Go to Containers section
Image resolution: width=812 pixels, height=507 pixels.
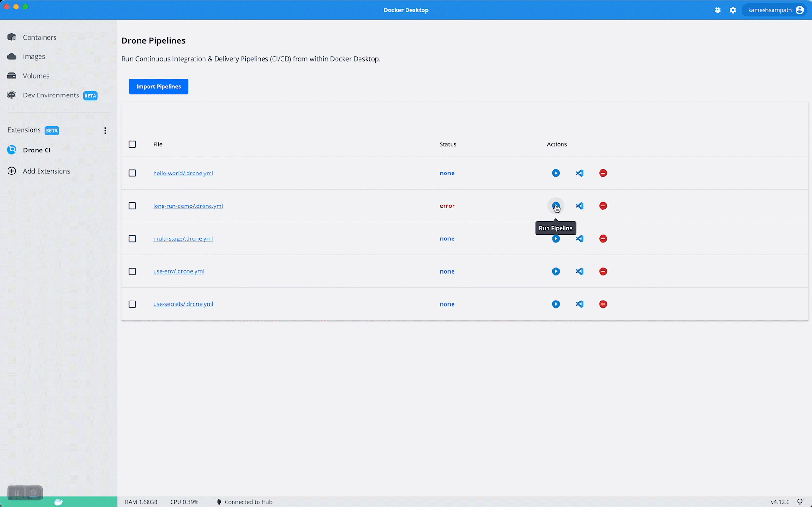[x=39, y=37]
